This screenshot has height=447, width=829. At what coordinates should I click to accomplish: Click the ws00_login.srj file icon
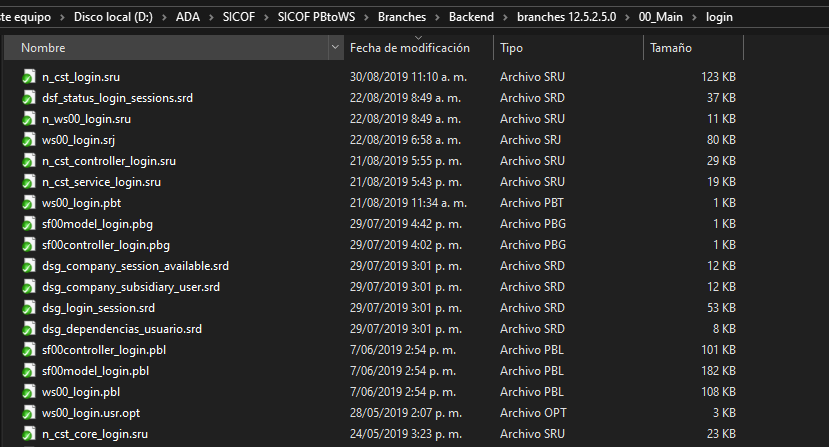[x=29, y=140]
